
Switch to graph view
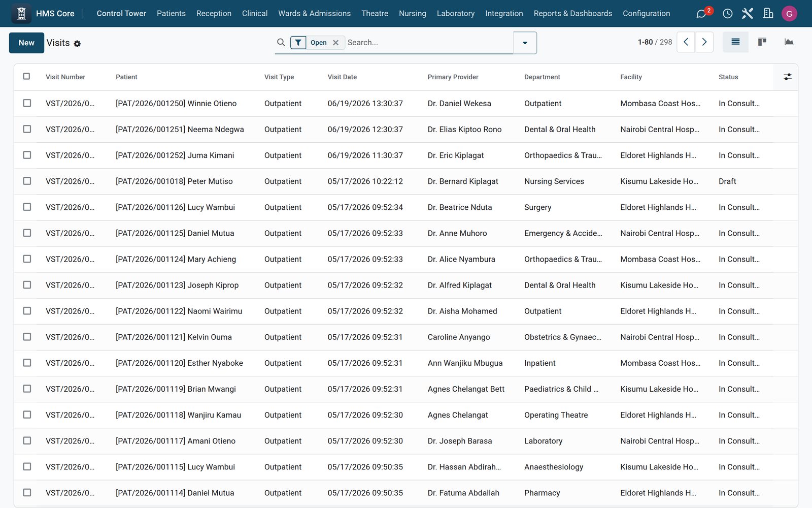[789, 42]
